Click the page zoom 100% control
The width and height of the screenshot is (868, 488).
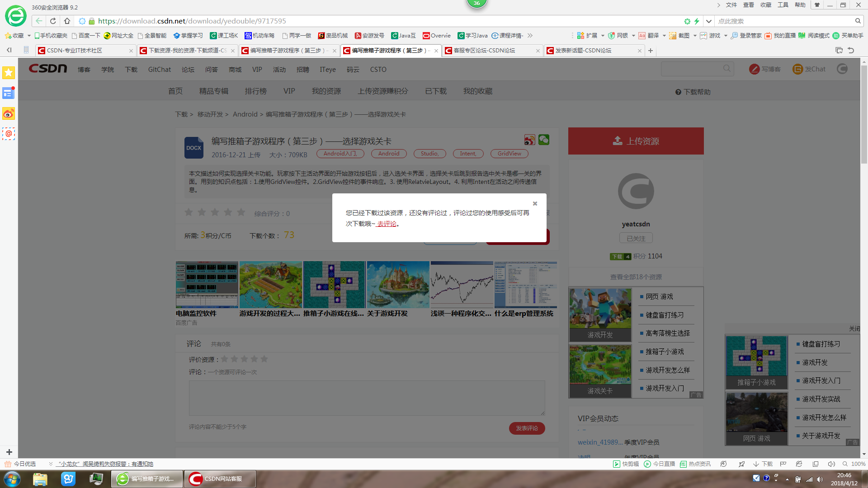coord(854,464)
